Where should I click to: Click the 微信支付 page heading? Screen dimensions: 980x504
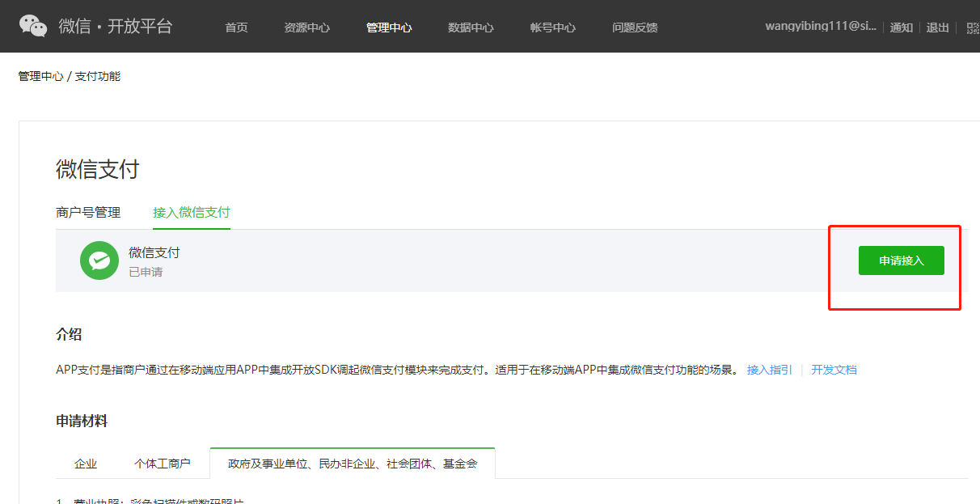[98, 169]
